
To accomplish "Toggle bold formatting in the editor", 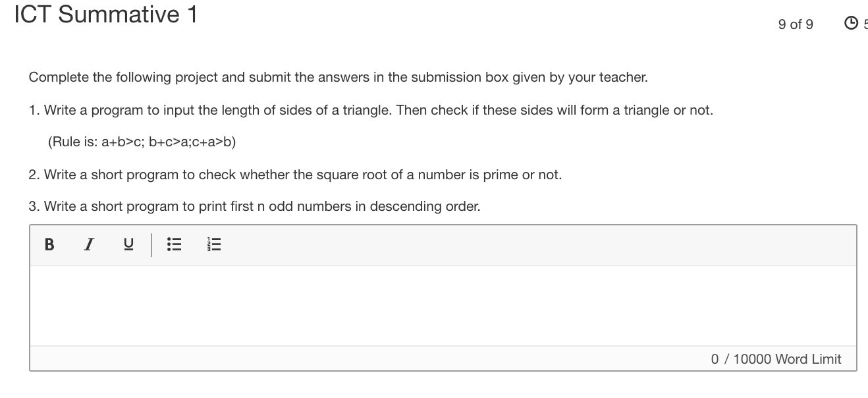I will [48, 244].
